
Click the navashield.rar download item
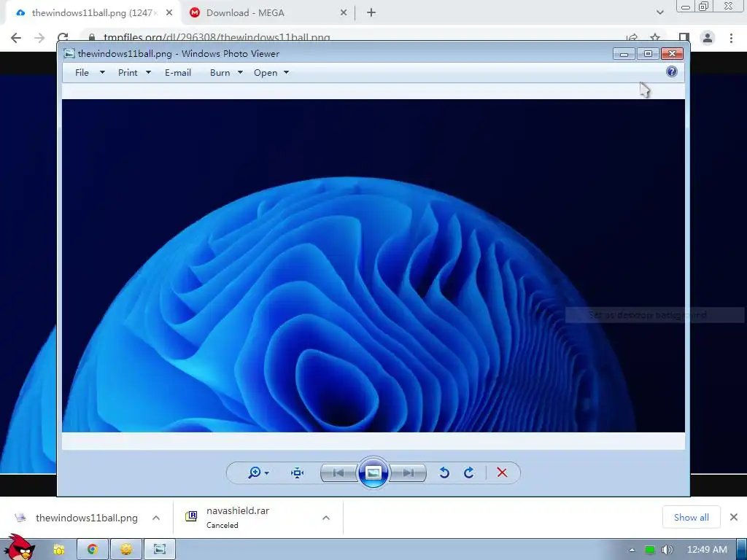239,518
